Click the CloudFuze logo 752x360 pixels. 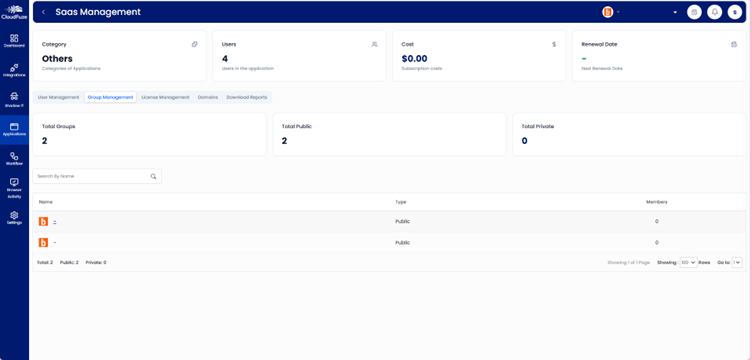[14, 12]
